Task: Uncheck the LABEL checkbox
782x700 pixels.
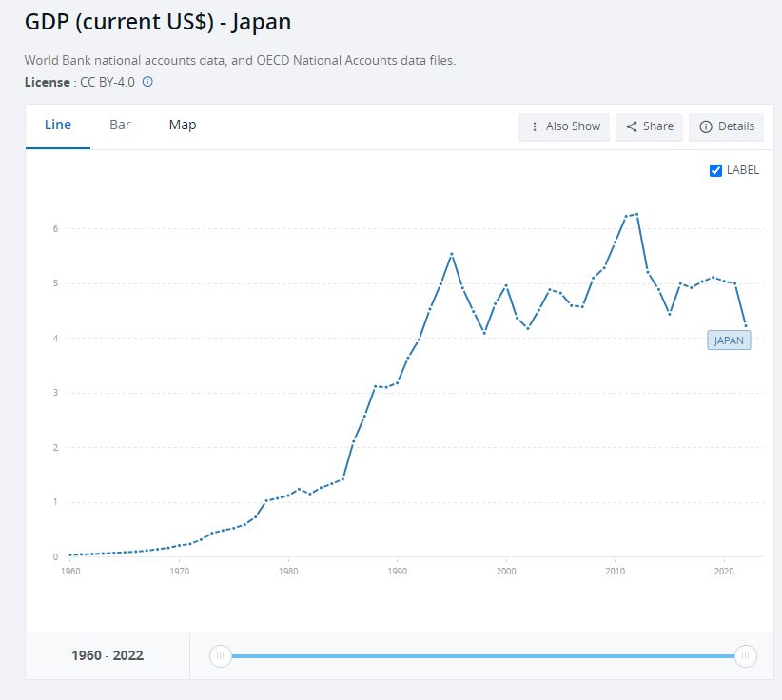Action: pyautogui.click(x=715, y=170)
